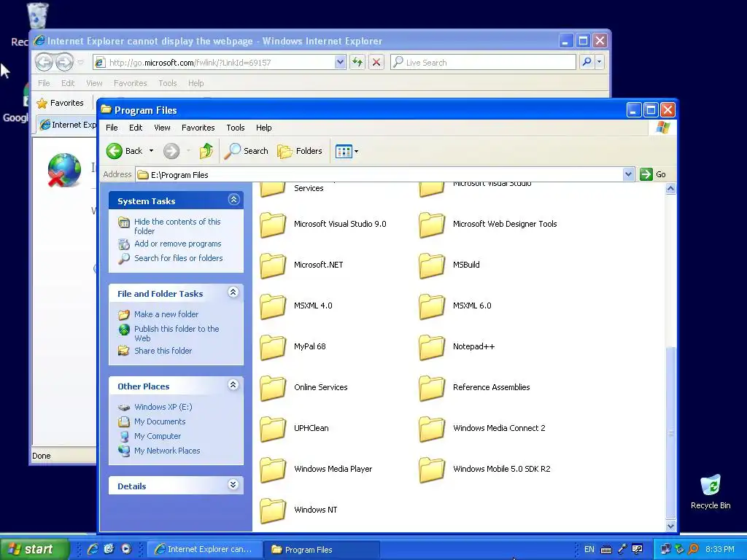Click Add or remove programs
Image resolution: width=747 pixels, height=560 pixels.
click(x=178, y=244)
